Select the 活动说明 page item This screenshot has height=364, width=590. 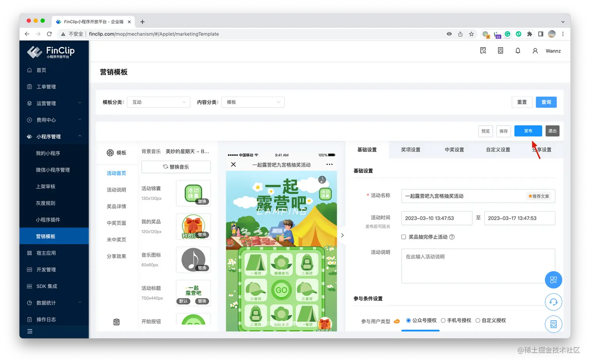coord(116,190)
